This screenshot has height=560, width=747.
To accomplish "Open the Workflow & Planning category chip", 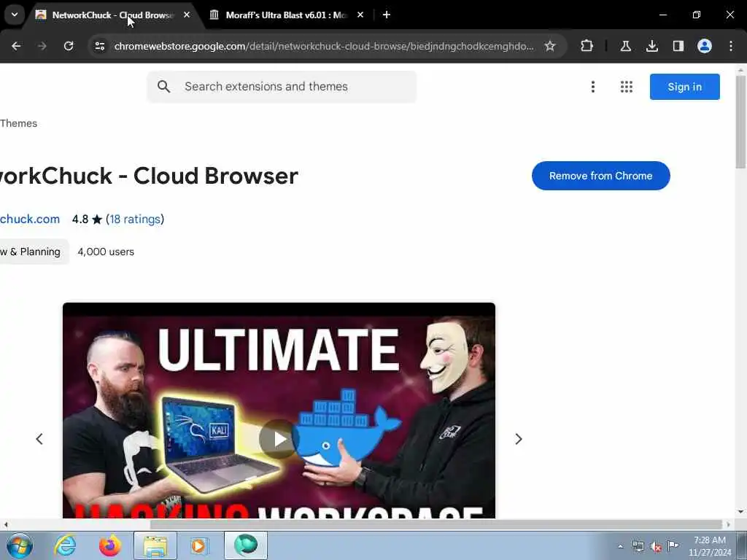I will coord(34,252).
